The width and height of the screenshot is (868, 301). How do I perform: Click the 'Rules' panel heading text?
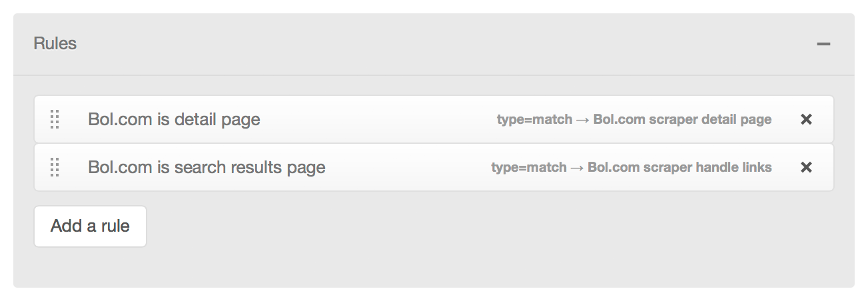pyautogui.click(x=55, y=44)
